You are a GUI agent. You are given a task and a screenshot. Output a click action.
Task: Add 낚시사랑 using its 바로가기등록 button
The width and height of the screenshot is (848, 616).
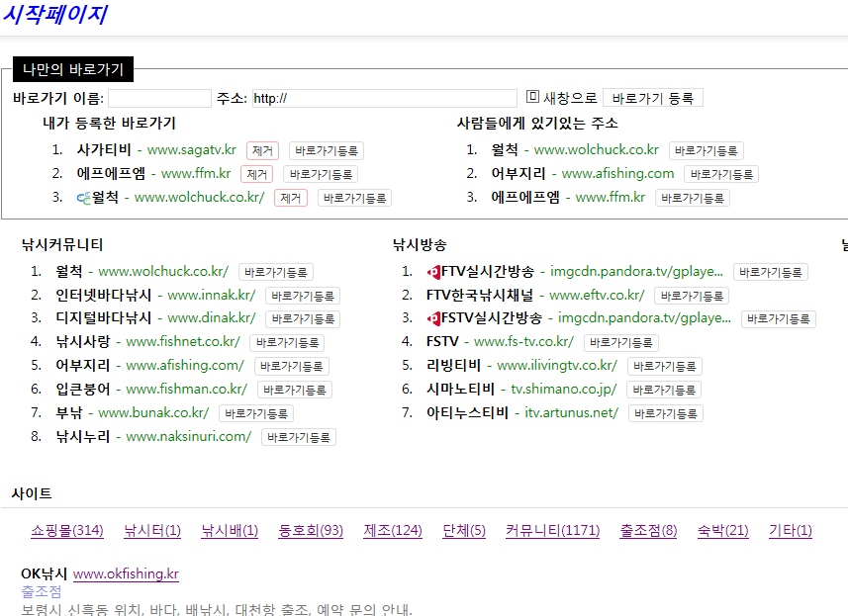tap(286, 343)
